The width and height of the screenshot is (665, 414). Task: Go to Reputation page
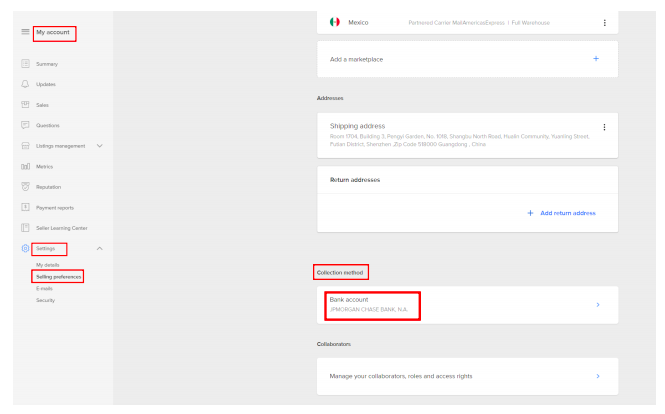48,187
